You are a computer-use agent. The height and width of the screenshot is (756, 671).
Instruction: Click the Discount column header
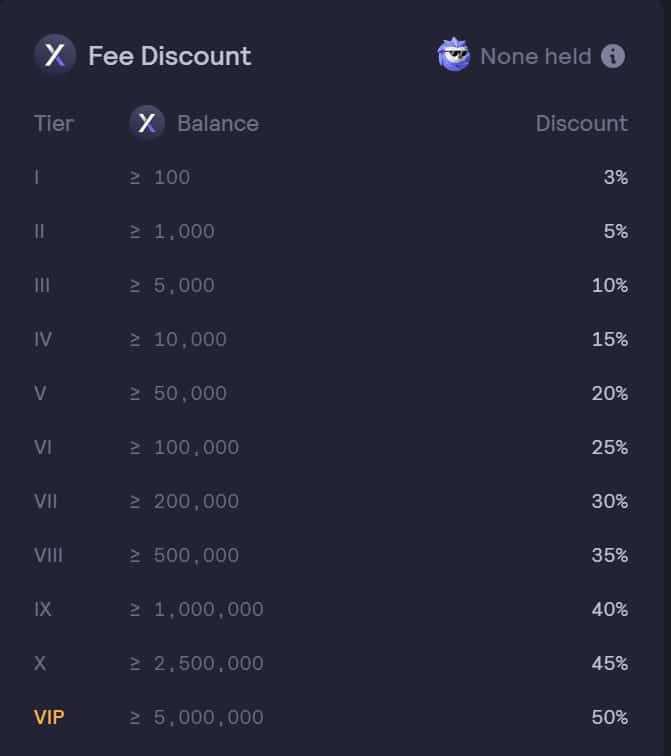(581, 123)
